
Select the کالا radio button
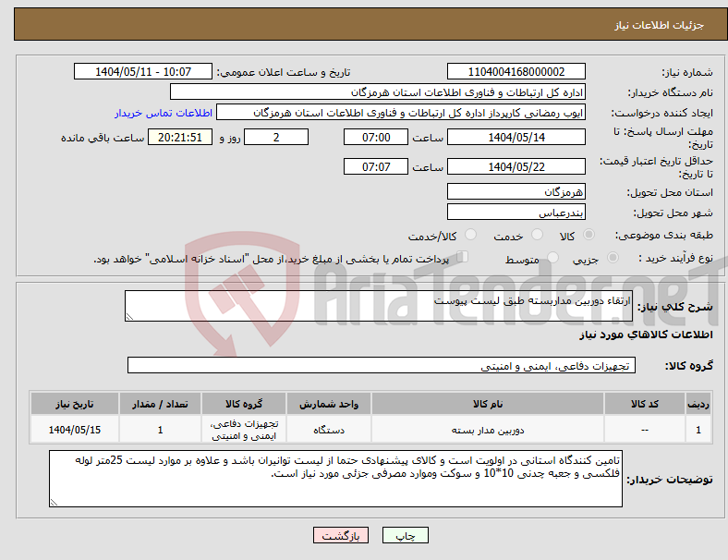(x=588, y=235)
